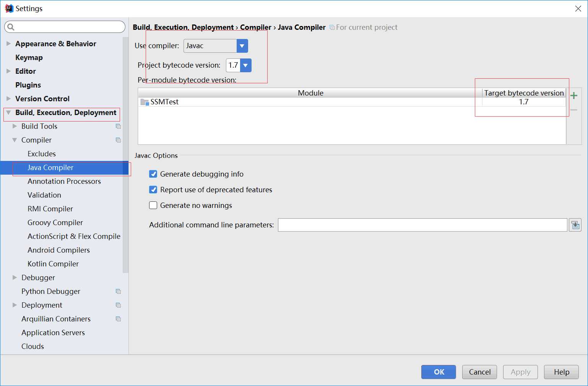Click the search magnifier icon

[x=11, y=27]
